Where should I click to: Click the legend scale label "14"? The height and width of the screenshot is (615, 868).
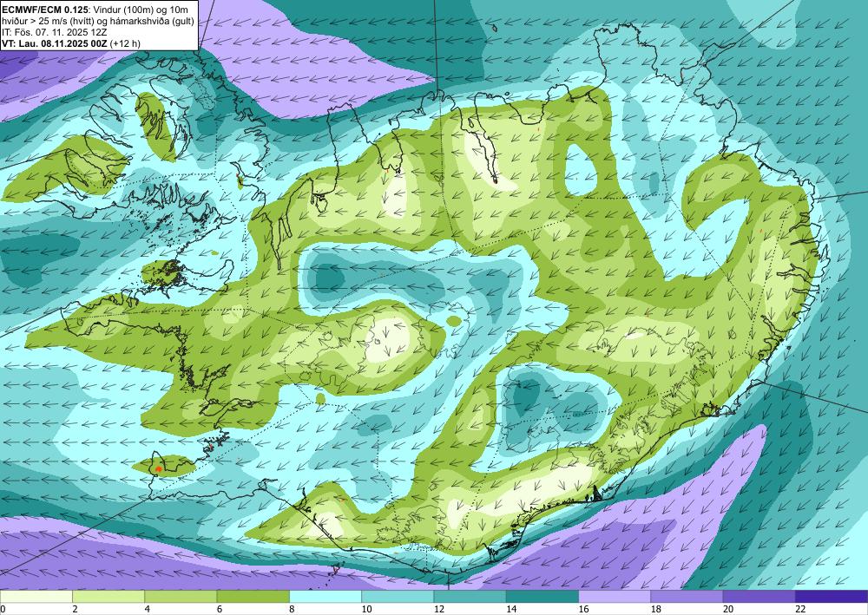(511, 609)
